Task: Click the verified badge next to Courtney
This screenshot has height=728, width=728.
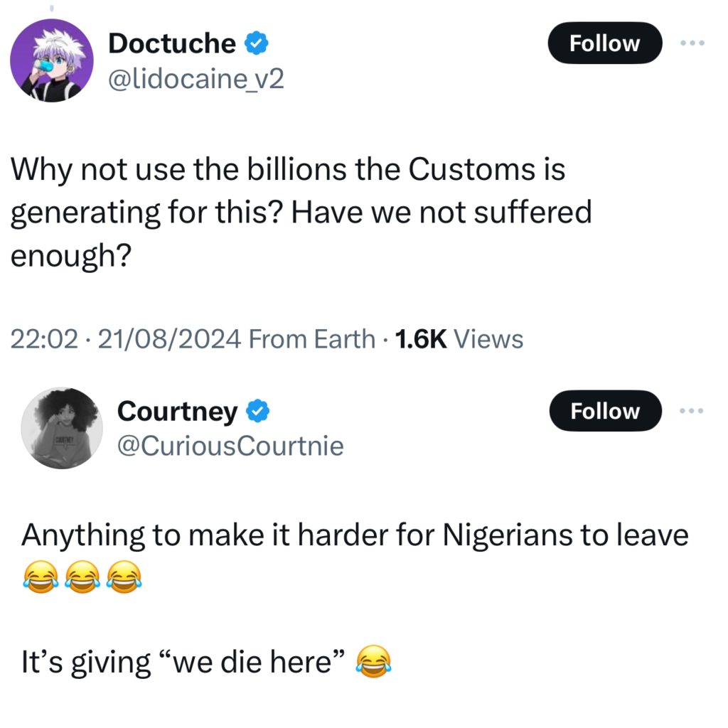Action: tap(257, 412)
